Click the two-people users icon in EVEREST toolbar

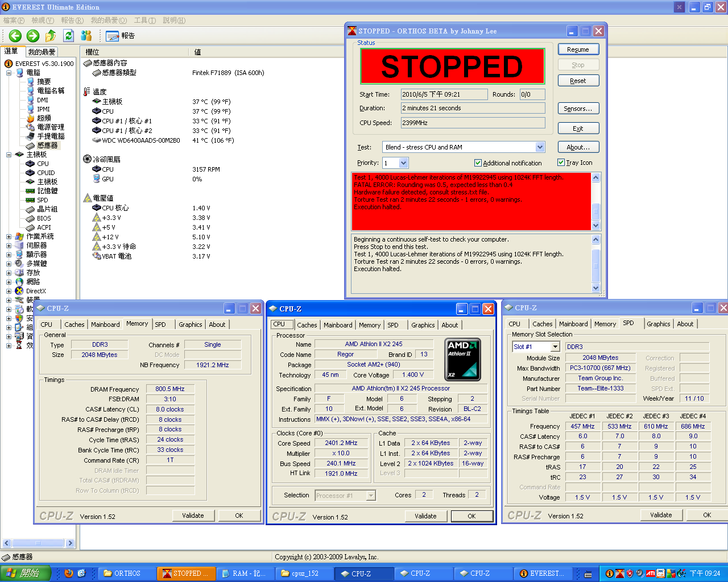(86, 36)
